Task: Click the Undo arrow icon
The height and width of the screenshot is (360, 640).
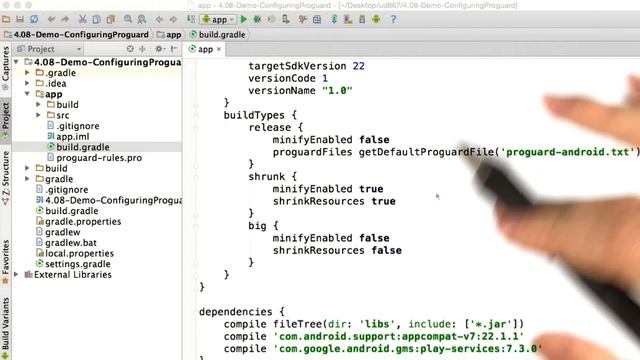Action: click(51, 19)
